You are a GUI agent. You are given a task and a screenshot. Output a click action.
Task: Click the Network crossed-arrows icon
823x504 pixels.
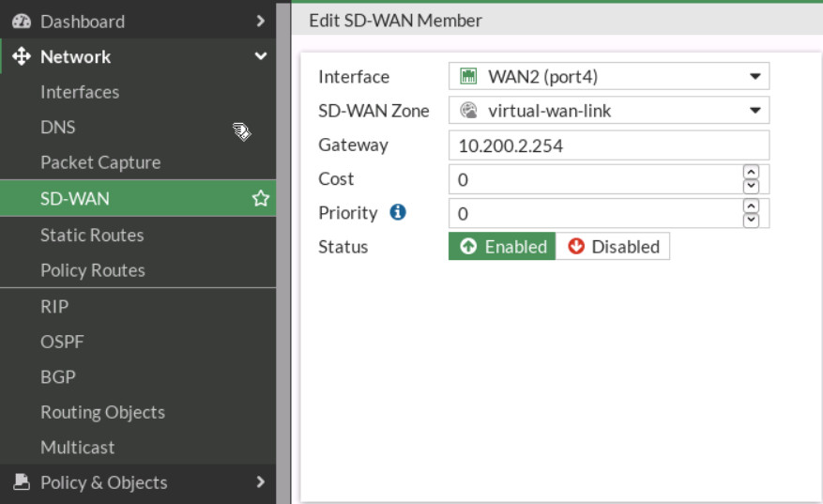click(x=21, y=56)
